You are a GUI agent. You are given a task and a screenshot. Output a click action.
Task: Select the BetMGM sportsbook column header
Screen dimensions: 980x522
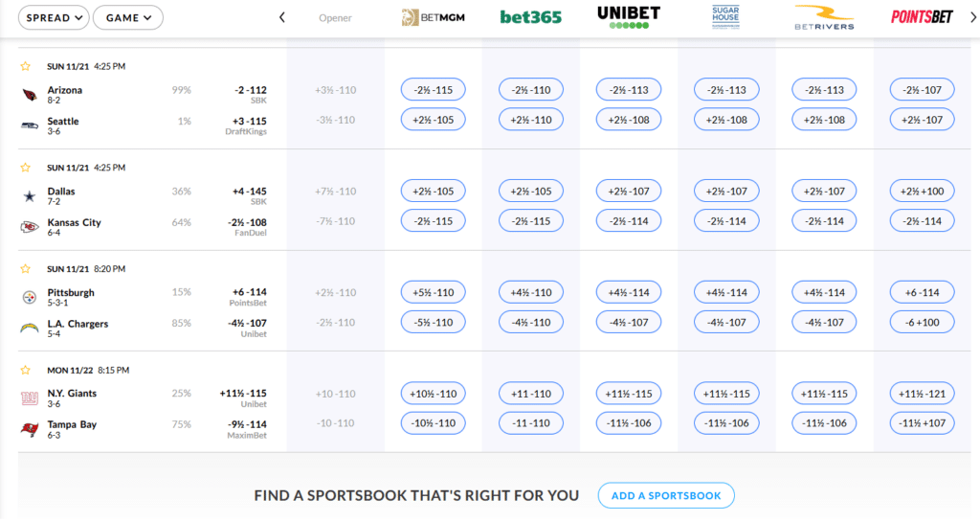(x=432, y=17)
